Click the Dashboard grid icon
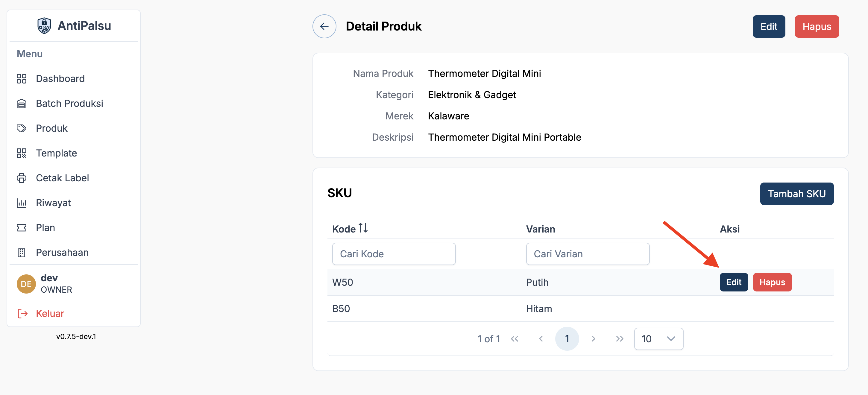 click(x=22, y=78)
